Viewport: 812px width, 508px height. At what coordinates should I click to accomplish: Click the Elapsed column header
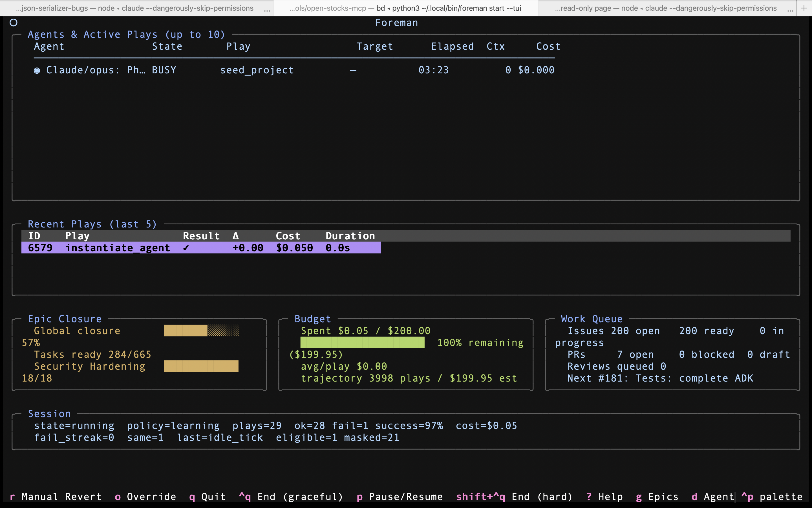(x=452, y=46)
